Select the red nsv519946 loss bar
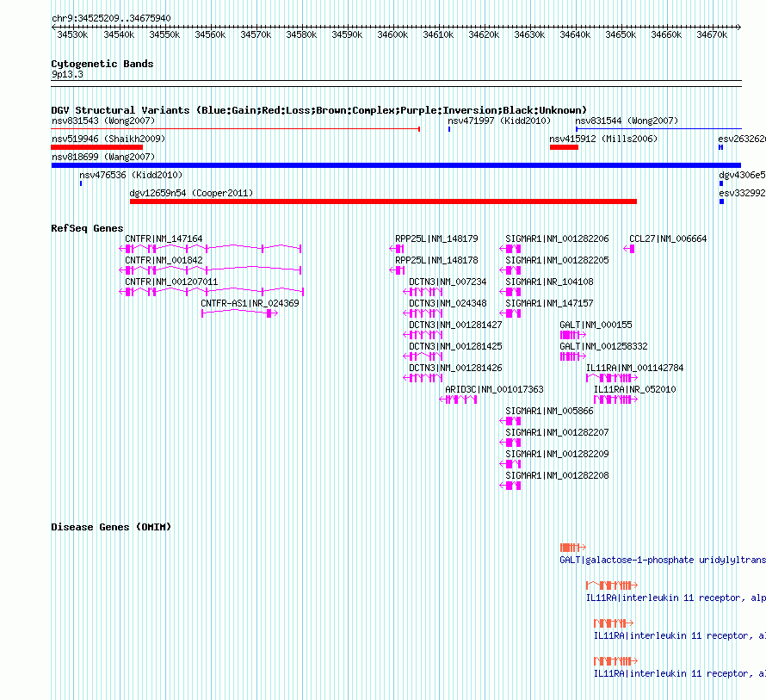Screen dimensions: 766x700 (x=97, y=147)
